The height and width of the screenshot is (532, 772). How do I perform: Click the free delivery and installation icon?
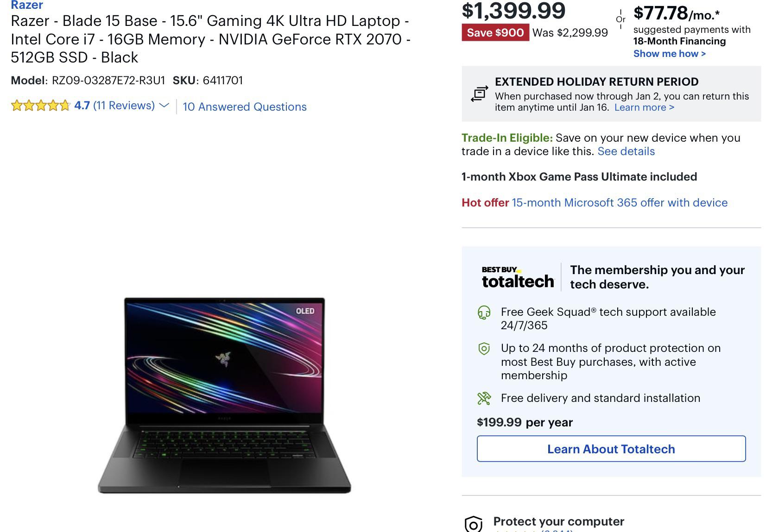pos(483,397)
